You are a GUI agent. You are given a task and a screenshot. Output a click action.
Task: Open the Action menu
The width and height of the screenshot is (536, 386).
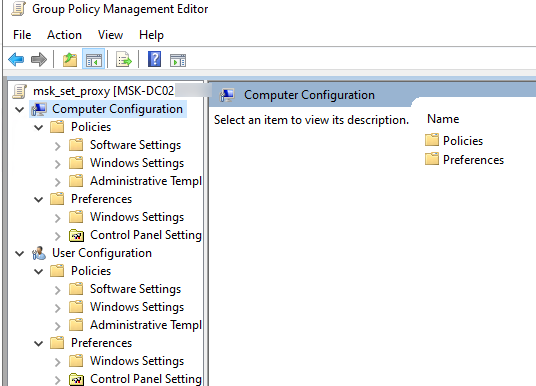coord(64,35)
